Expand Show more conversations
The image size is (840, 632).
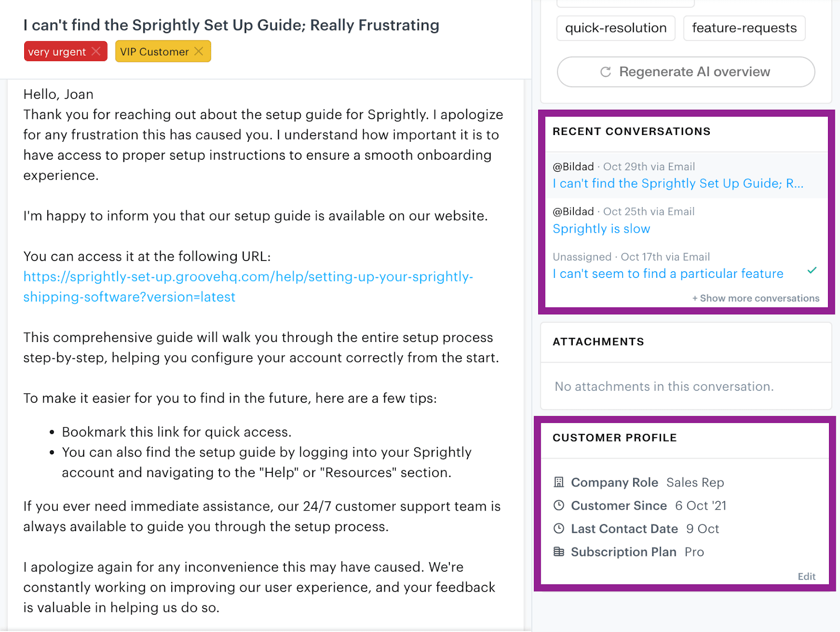click(x=755, y=298)
